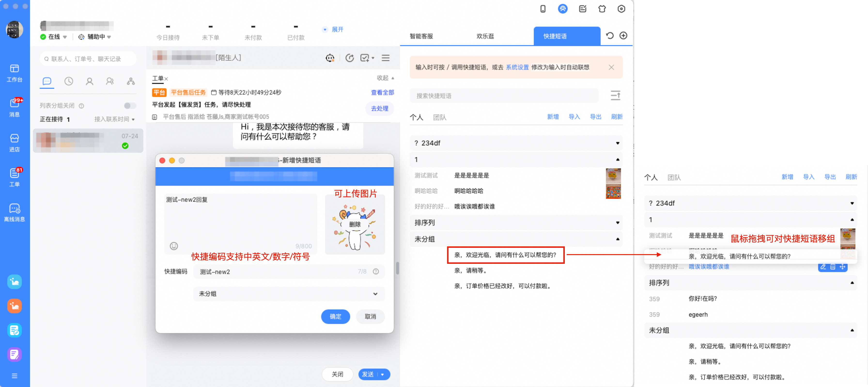
Task: Select the 团队 phrases tab
Action: point(439,117)
